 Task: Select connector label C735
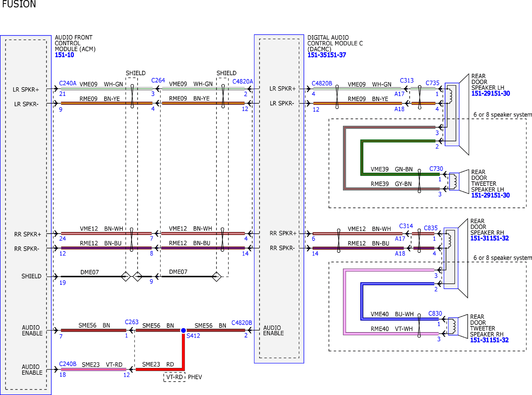432,83
